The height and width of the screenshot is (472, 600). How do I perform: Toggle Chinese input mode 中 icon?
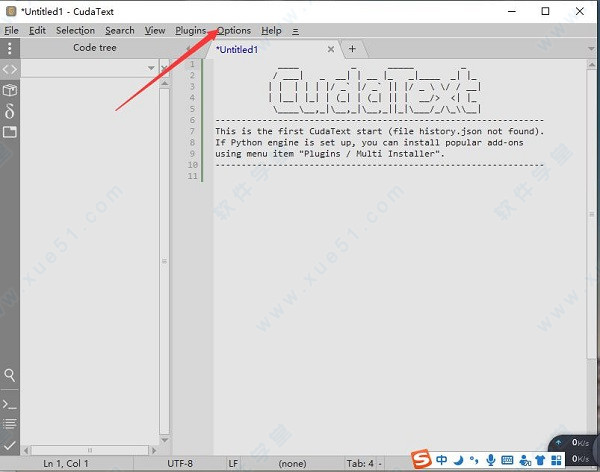point(442,460)
